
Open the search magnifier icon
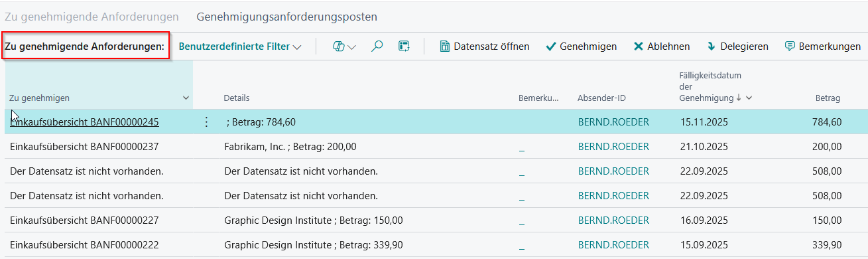click(x=377, y=46)
